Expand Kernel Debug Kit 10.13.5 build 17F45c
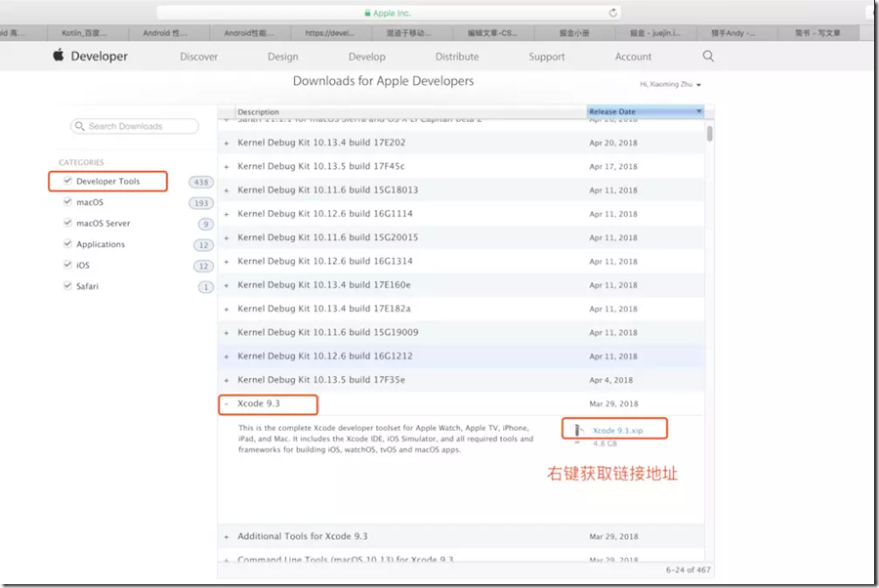Image resolution: width=879 pixels, height=588 pixels. (227, 167)
